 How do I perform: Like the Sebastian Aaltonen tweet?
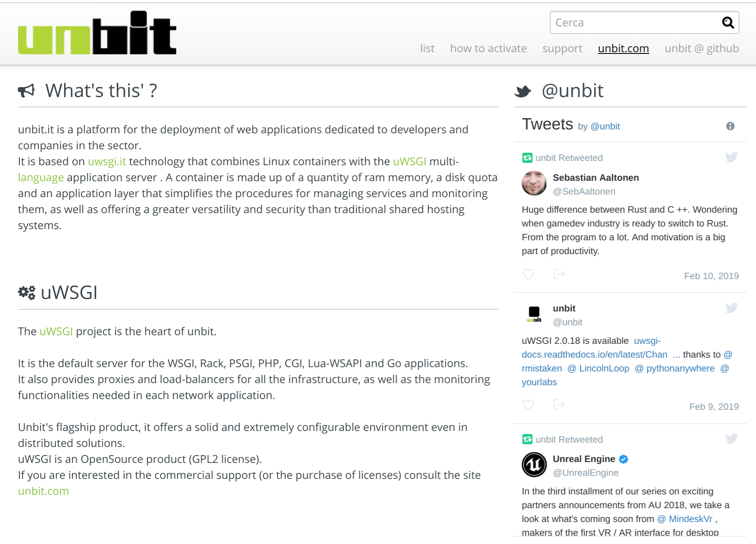tap(528, 274)
